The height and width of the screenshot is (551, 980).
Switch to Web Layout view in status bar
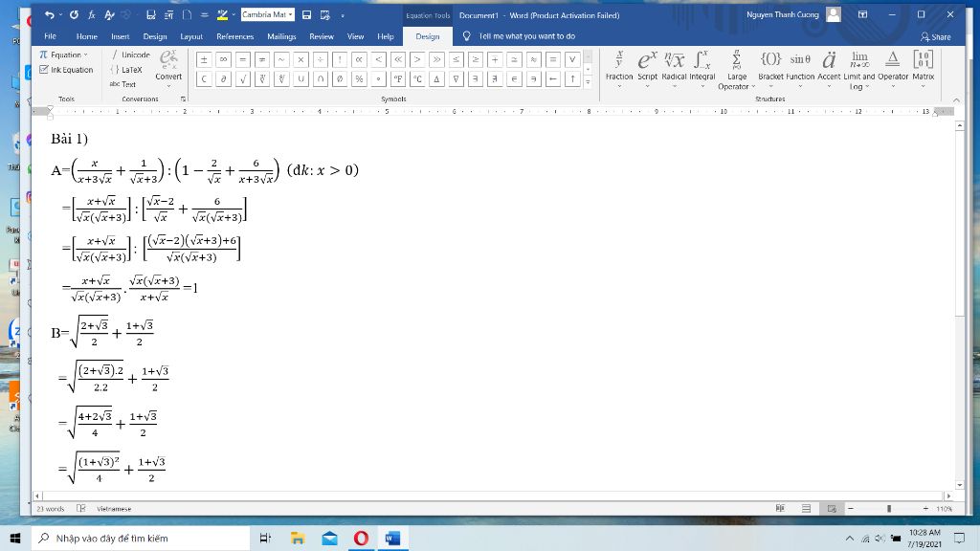point(832,509)
